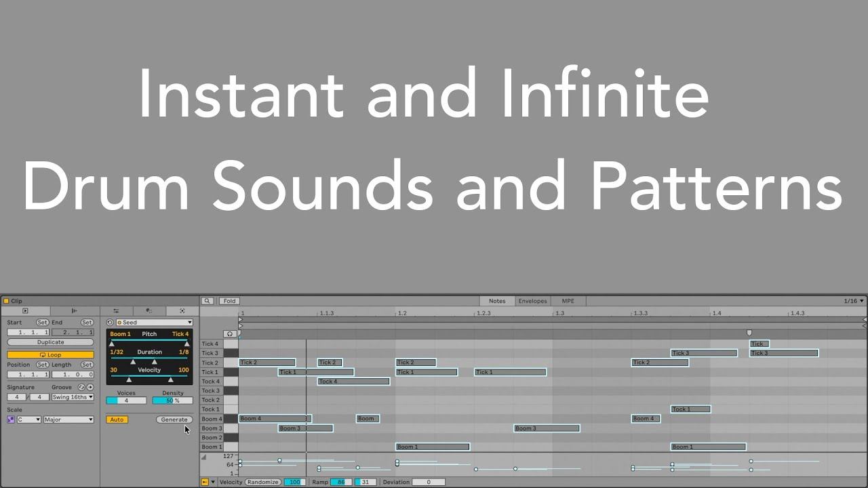The width and height of the screenshot is (868, 488).
Task: Switch to the Envelopes tab
Action: coord(532,301)
